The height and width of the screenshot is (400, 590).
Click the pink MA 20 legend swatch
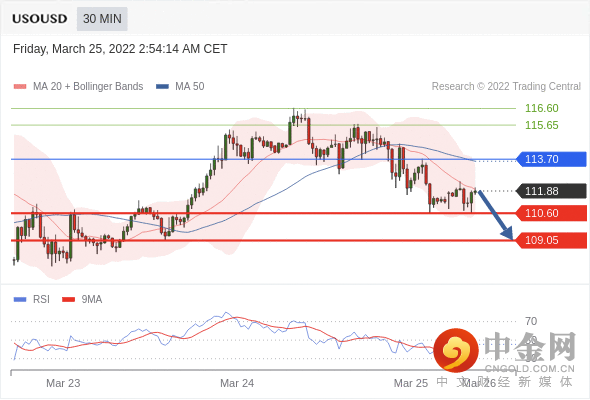pos(20,87)
